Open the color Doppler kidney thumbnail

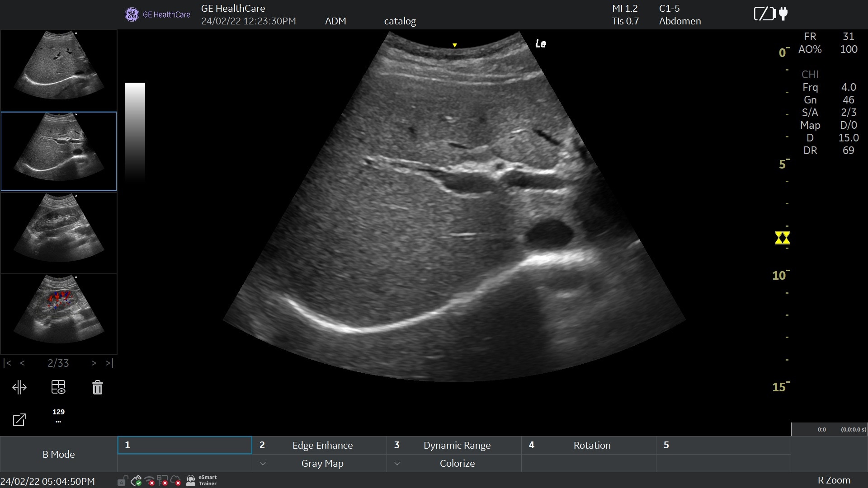59,314
